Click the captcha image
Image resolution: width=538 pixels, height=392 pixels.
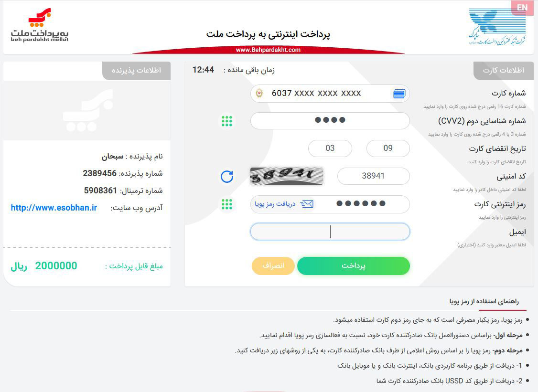point(287,176)
